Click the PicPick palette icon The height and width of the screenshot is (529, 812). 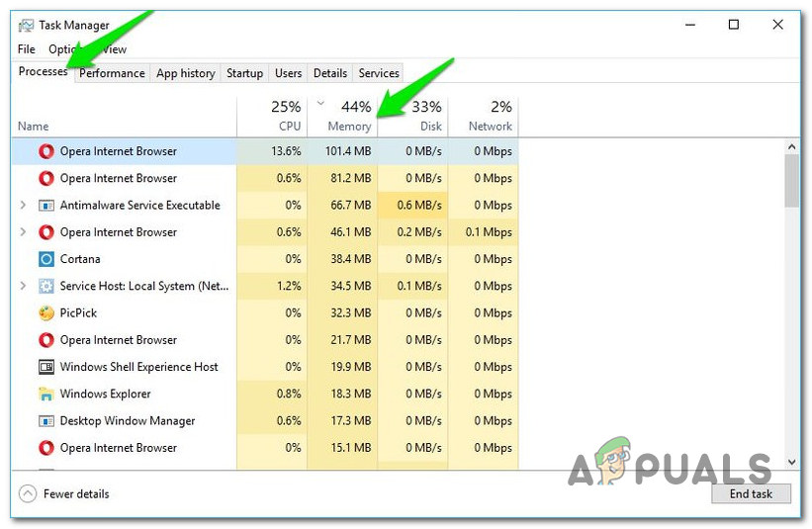point(46,312)
